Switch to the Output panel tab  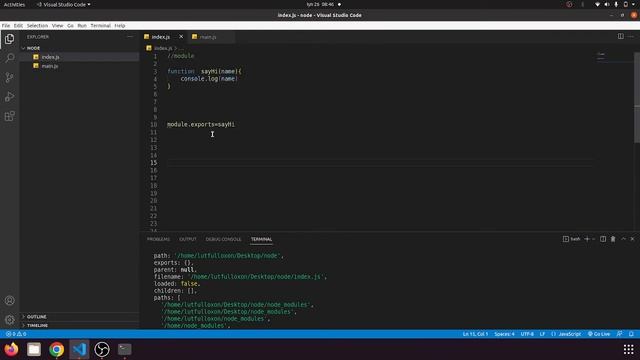click(x=188, y=239)
